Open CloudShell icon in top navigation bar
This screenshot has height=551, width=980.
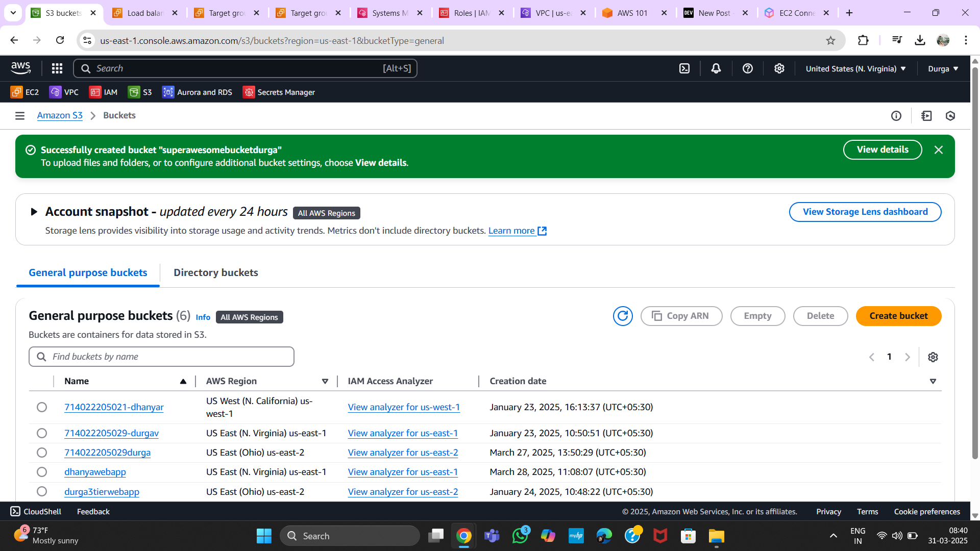point(684,68)
